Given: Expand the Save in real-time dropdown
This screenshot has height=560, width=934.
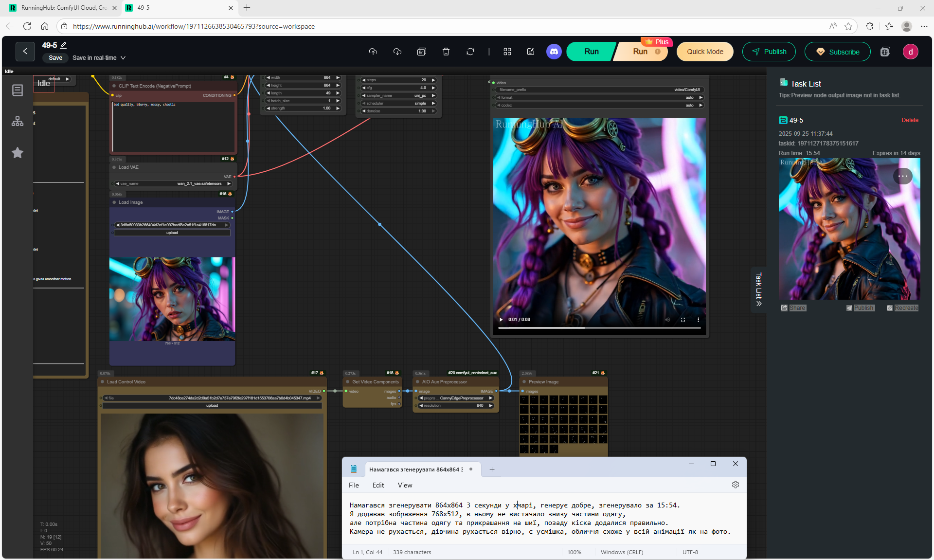Looking at the screenshot, I should (123, 58).
